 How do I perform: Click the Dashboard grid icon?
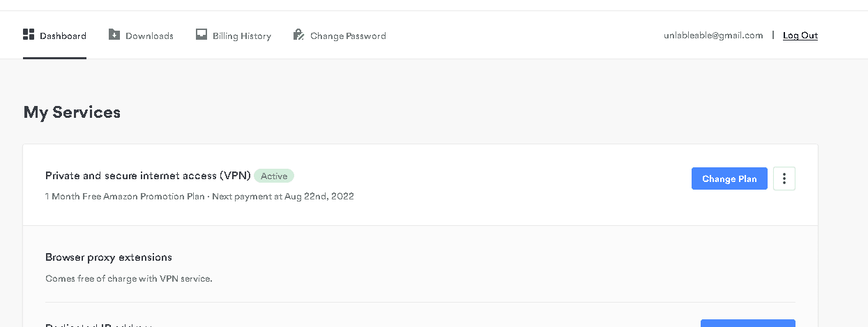(x=29, y=34)
